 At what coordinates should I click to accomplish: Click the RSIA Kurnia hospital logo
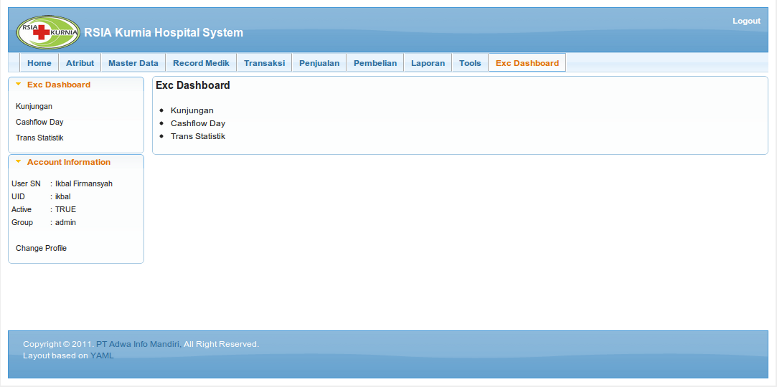point(48,32)
